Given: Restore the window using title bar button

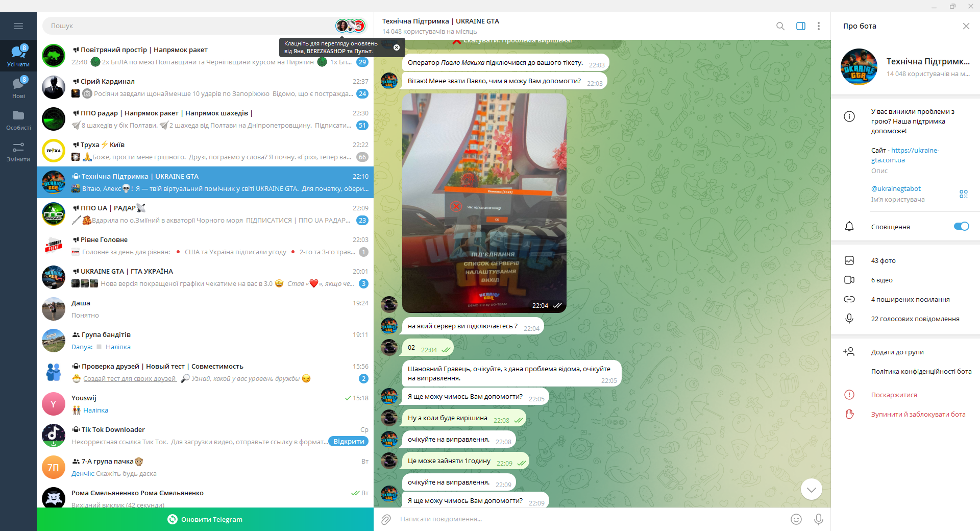Looking at the screenshot, I should (952, 6).
